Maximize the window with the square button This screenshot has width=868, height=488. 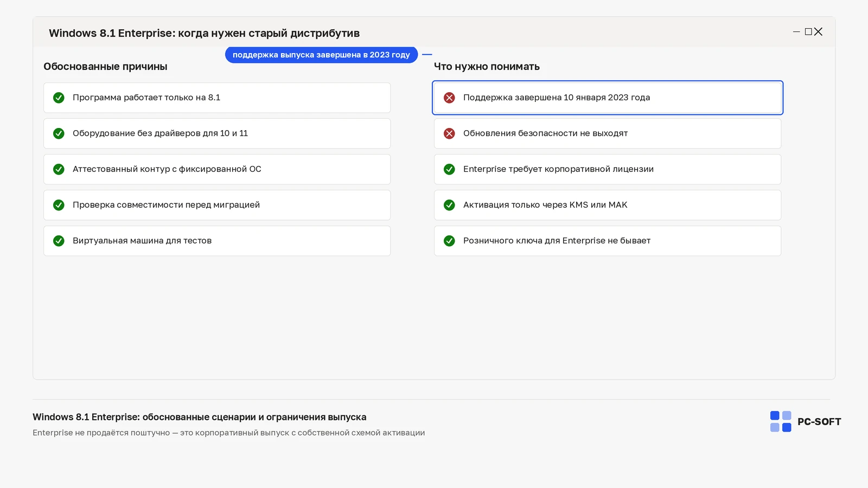click(808, 32)
